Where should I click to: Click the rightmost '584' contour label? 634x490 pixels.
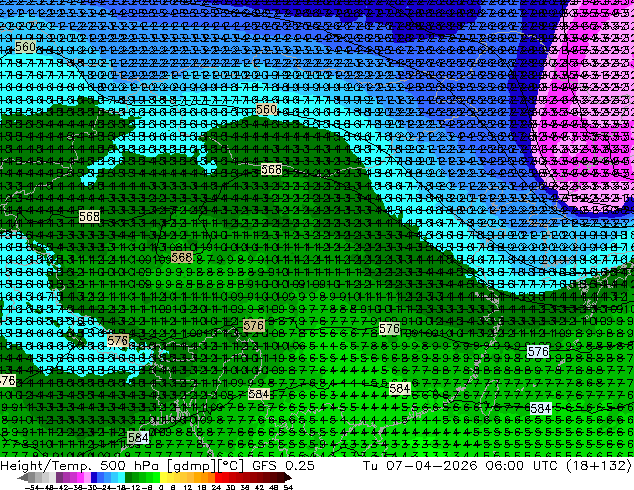coord(541,408)
